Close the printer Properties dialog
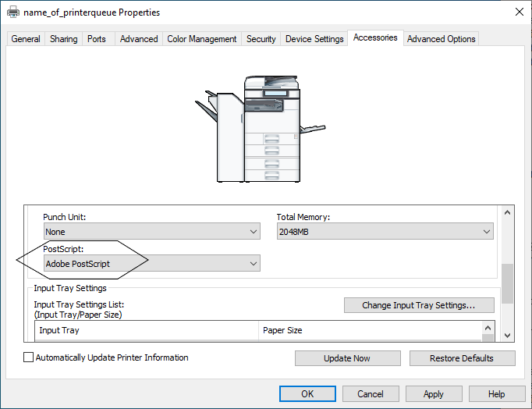This screenshot has height=409, width=532. click(519, 12)
